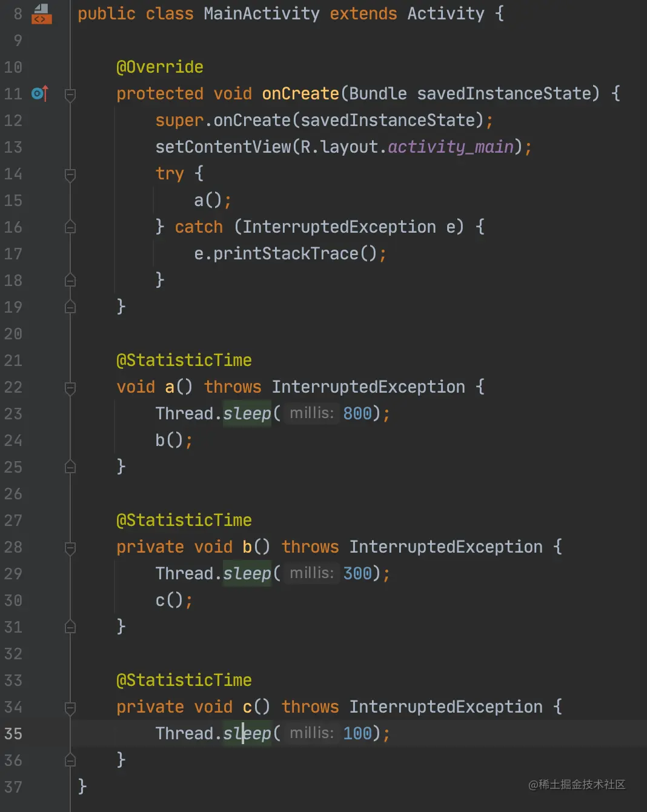Collapse method b() fold on line 28
The height and width of the screenshot is (812, 647).
70,547
